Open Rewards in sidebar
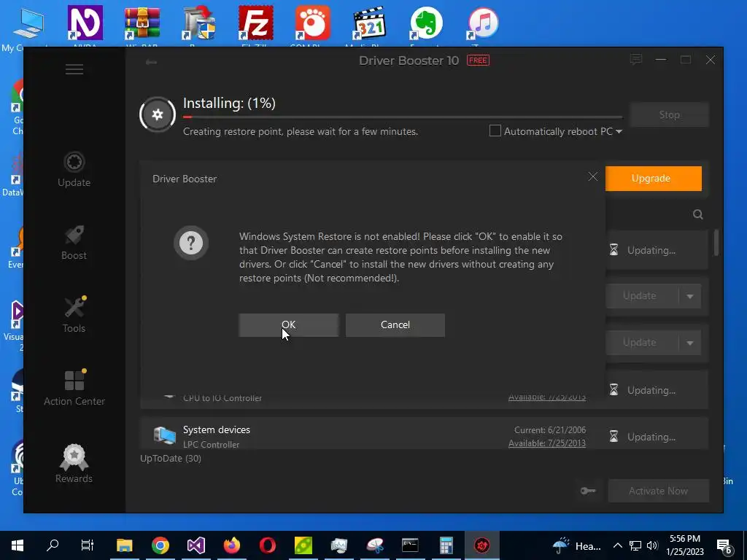The image size is (747, 560). click(74, 464)
